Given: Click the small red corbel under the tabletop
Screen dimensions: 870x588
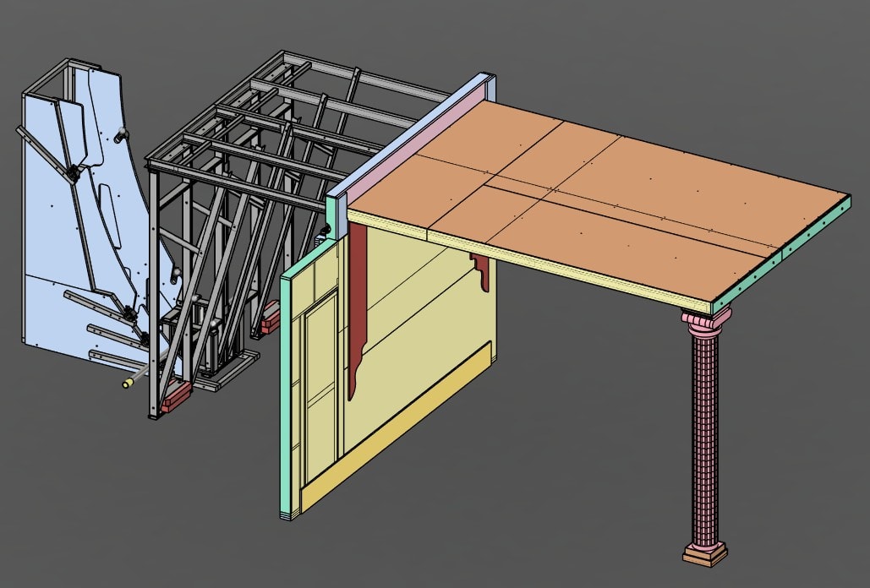Looking at the screenshot, I should point(483,272).
